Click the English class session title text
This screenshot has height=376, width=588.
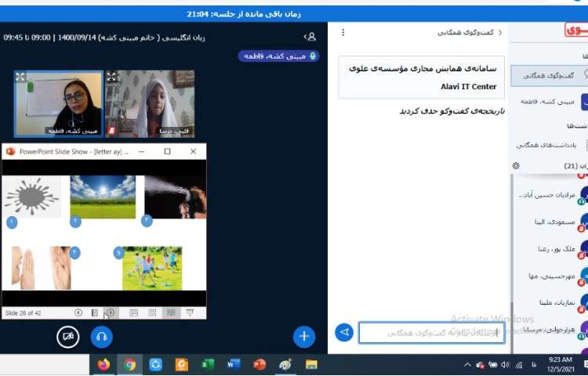(x=104, y=38)
